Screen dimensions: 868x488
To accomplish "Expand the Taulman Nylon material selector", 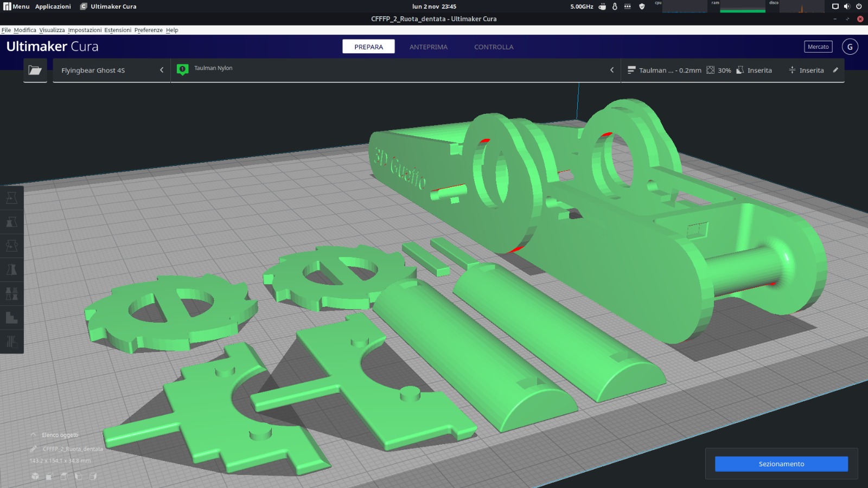I will pyautogui.click(x=396, y=70).
